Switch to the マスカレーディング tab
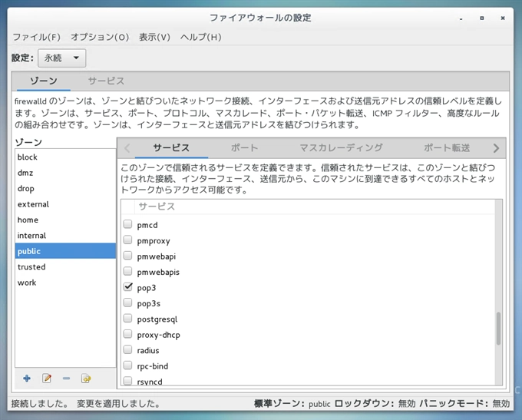The height and width of the screenshot is (420, 522). click(x=342, y=148)
